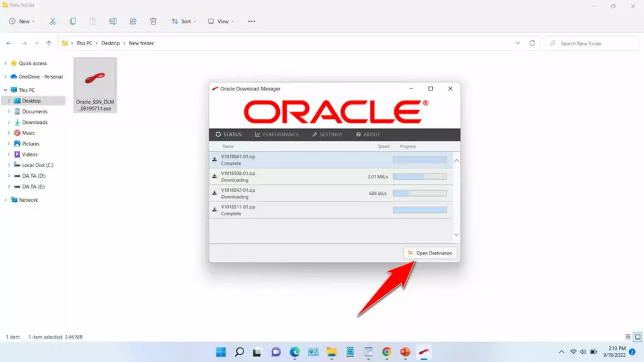This screenshot has height=362, width=644.
Task: Open the View dropdown
Action: [x=221, y=21]
